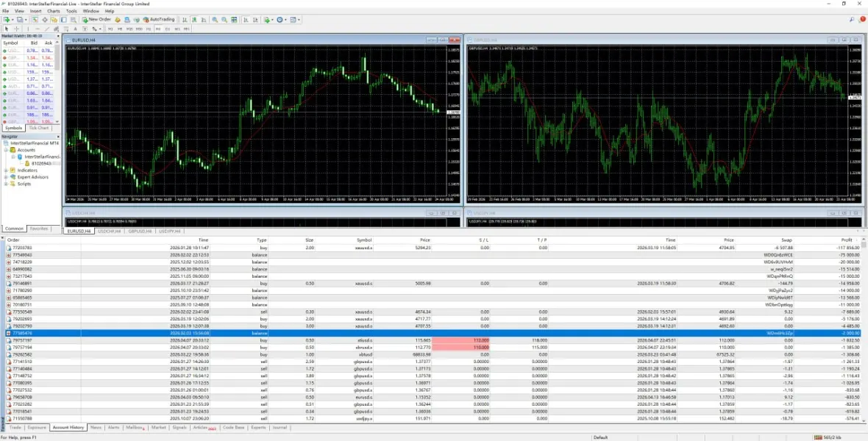Open the Indicators list dropdown in toolbar

268,19
